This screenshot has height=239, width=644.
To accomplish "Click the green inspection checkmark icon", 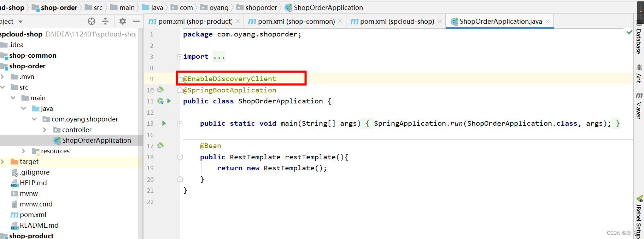I will [x=629, y=32].
